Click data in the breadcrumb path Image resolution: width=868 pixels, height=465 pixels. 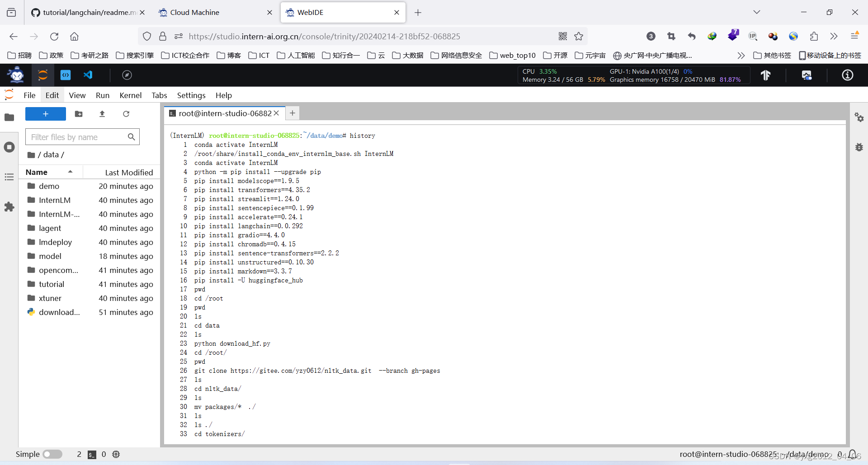coord(51,155)
